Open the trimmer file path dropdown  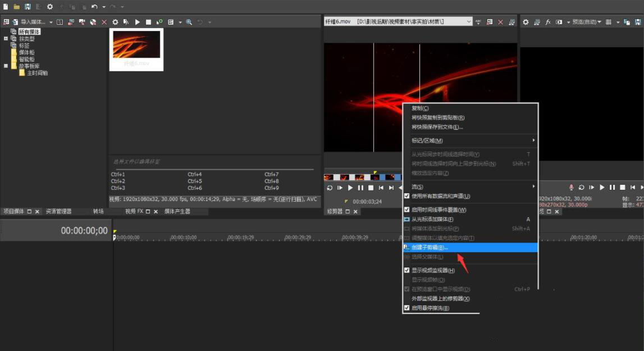[469, 21]
